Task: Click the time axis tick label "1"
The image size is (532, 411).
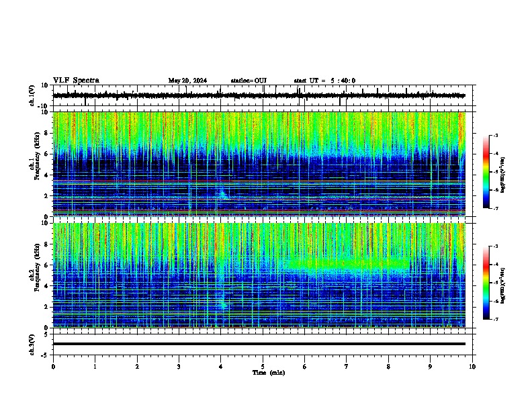Action: [95, 367]
